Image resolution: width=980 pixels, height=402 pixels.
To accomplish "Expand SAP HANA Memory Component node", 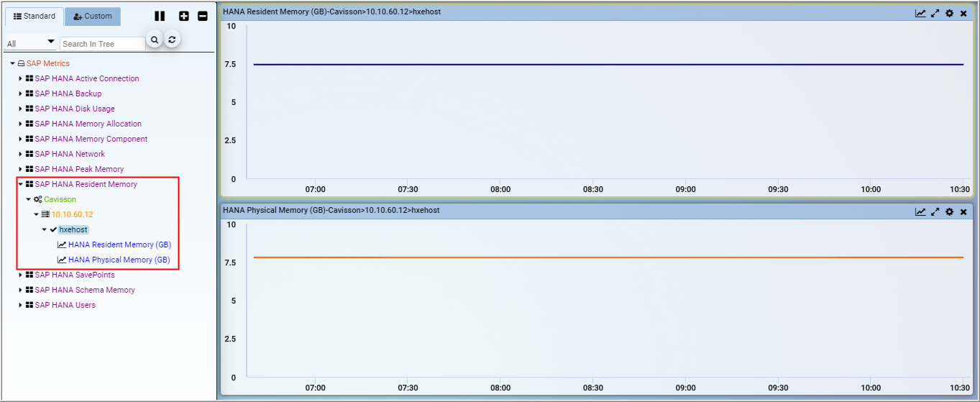I will pyautogui.click(x=21, y=139).
